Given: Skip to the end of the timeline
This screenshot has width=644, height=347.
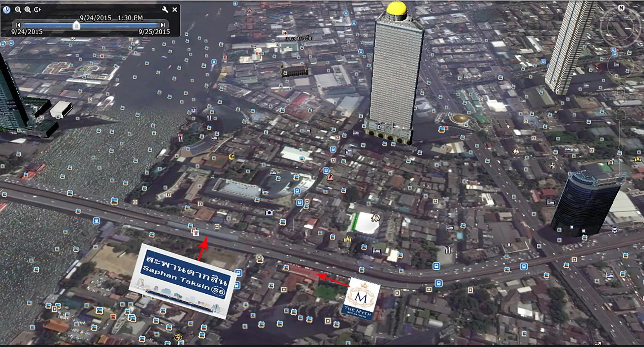Looking at the screenshot, I should pyautogui.click(x=162, y=25).
